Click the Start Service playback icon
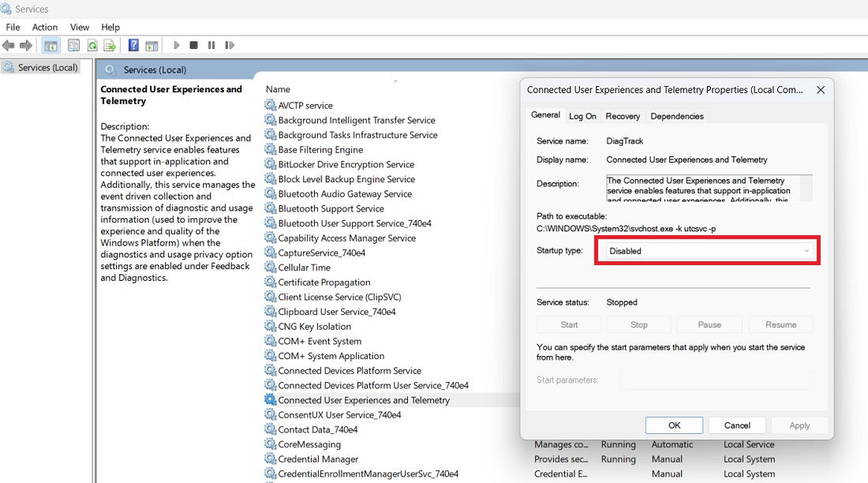The height and width of the screenshot is (483, 868). point(177,45)
